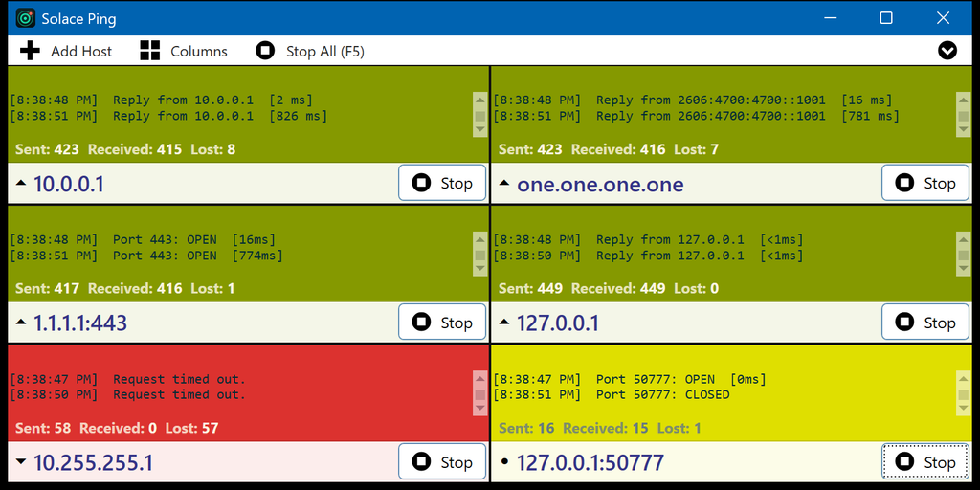The image size is (980, 490).
Task: Click the grid icon next to Columns
Action: click(150, 51)
